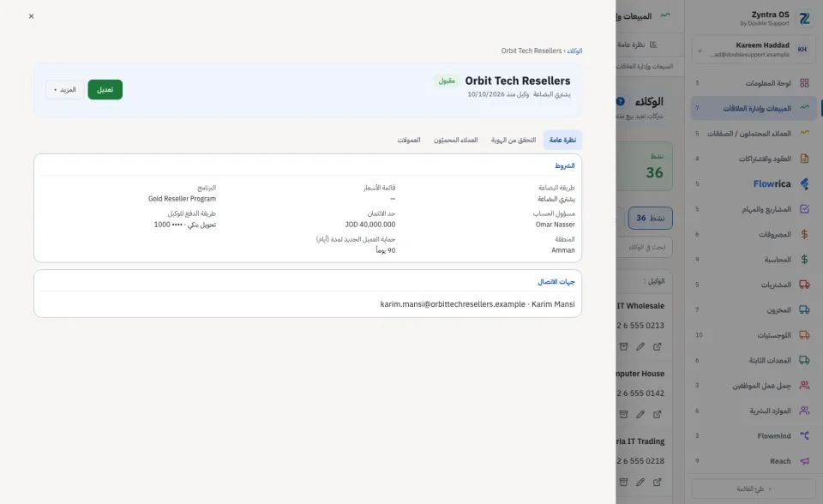Click the chart icon in background page header
The image size is (823, 504).
[x=665, y=15]
